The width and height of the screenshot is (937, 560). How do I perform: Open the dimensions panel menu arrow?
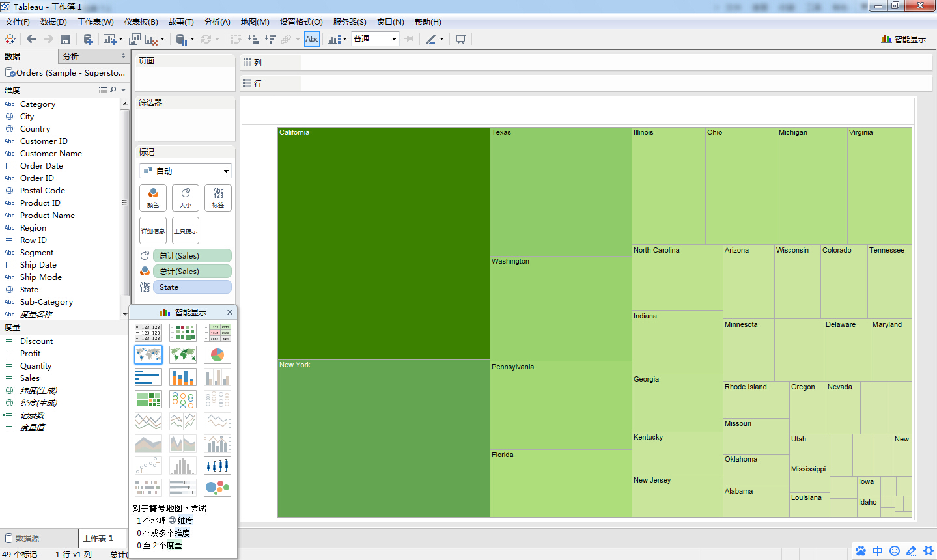123,90
